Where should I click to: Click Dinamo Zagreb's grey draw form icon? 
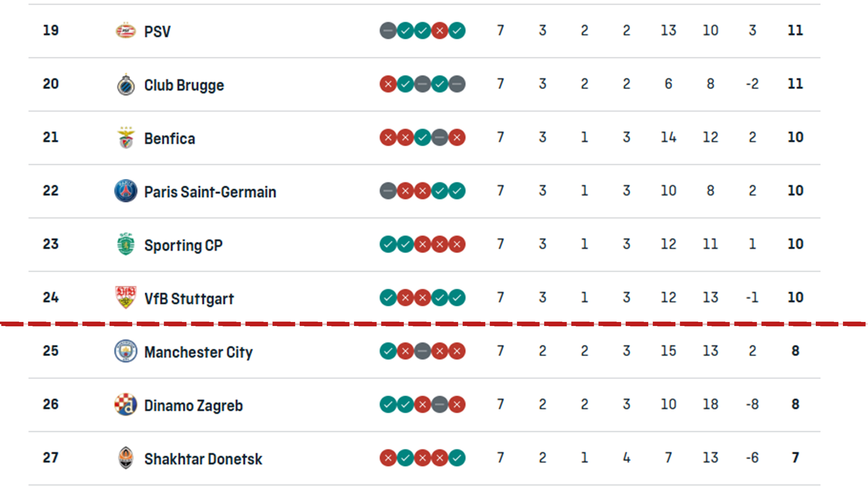coord(439,404)
